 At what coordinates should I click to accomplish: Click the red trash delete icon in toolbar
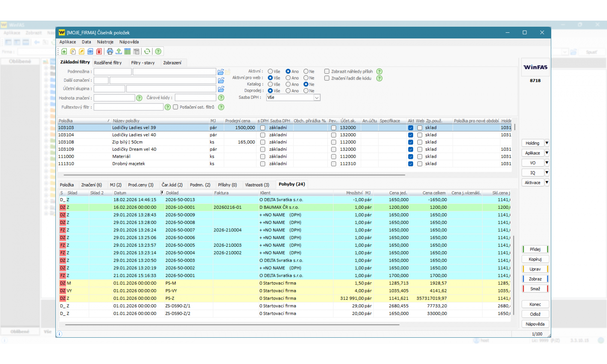pyautogui.click(x=99, y=51)
